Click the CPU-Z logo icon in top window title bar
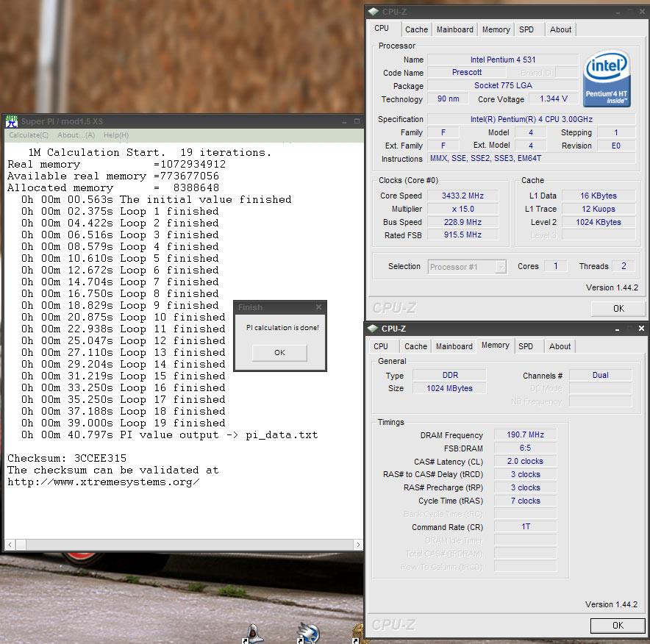This screenshot has height=644, width=650. [373, 12]
